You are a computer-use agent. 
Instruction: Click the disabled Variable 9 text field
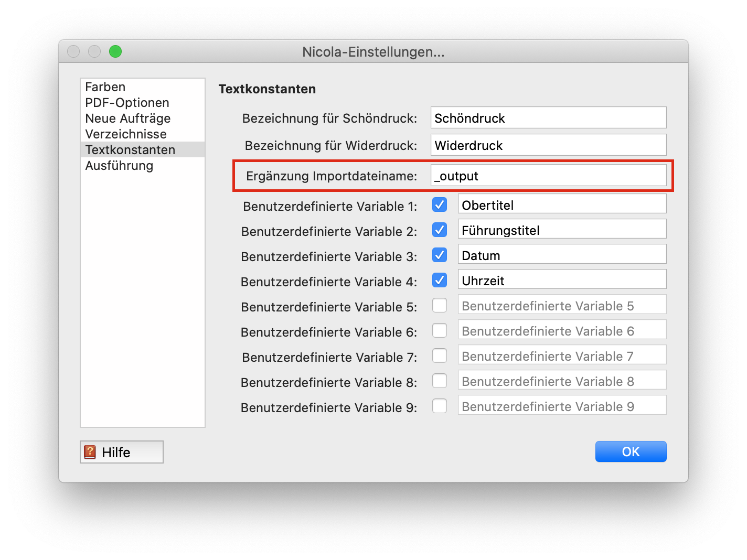click(x=562, y=405)
